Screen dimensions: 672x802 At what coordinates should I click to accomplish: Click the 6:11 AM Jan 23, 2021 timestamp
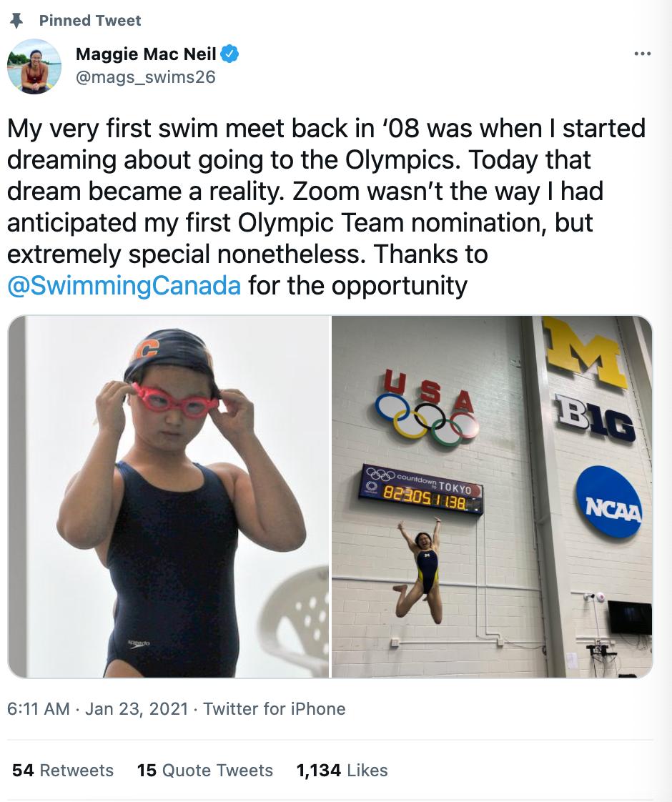pos(98,709)
